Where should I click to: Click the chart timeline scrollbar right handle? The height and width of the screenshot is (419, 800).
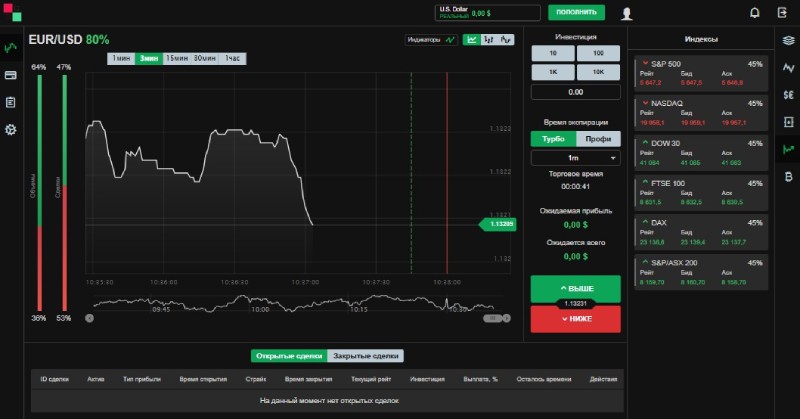[506, 318]
